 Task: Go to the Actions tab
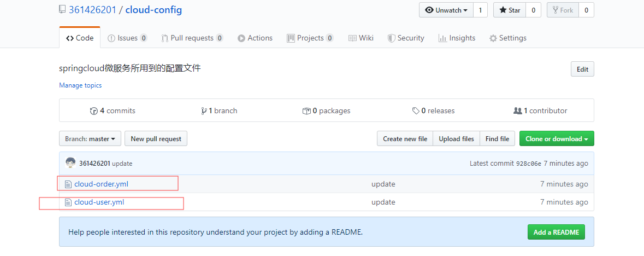click(255, 38)
